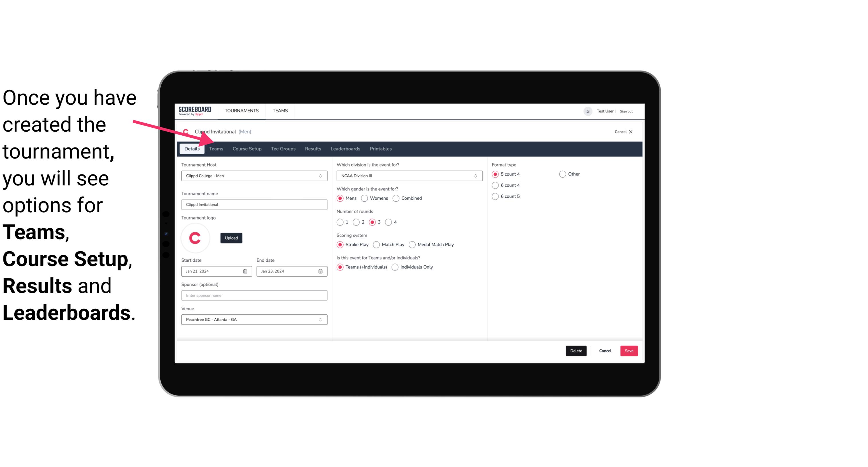The width and height of the screenshot is (868, 467).
Task: Switch to the Leaderboards tab
Action: point(345,148)
